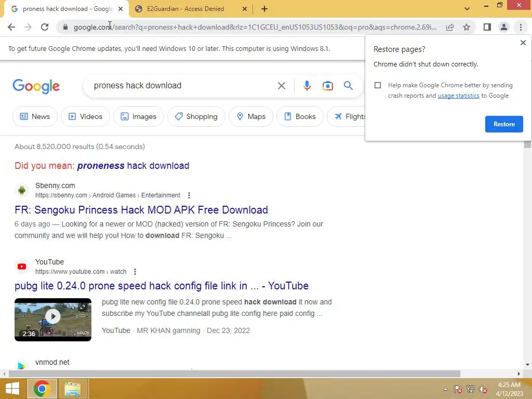Open more options for YouTube result

135,272
